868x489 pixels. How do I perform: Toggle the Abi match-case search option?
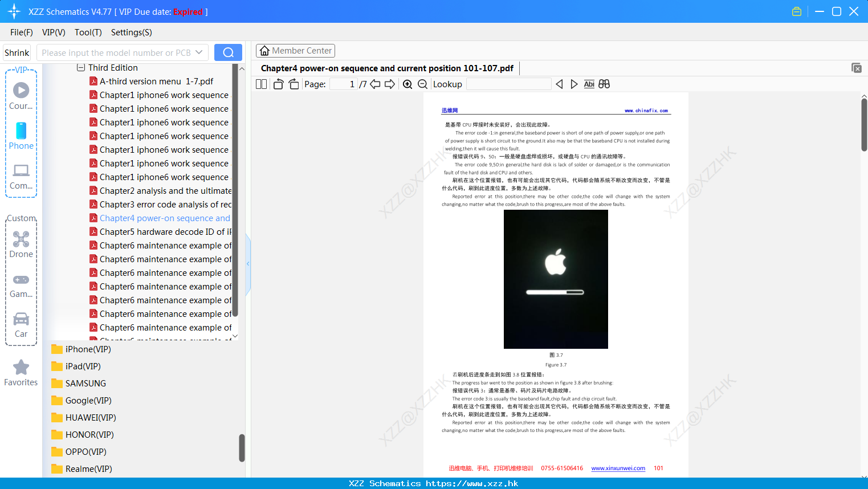coord(589,84)
